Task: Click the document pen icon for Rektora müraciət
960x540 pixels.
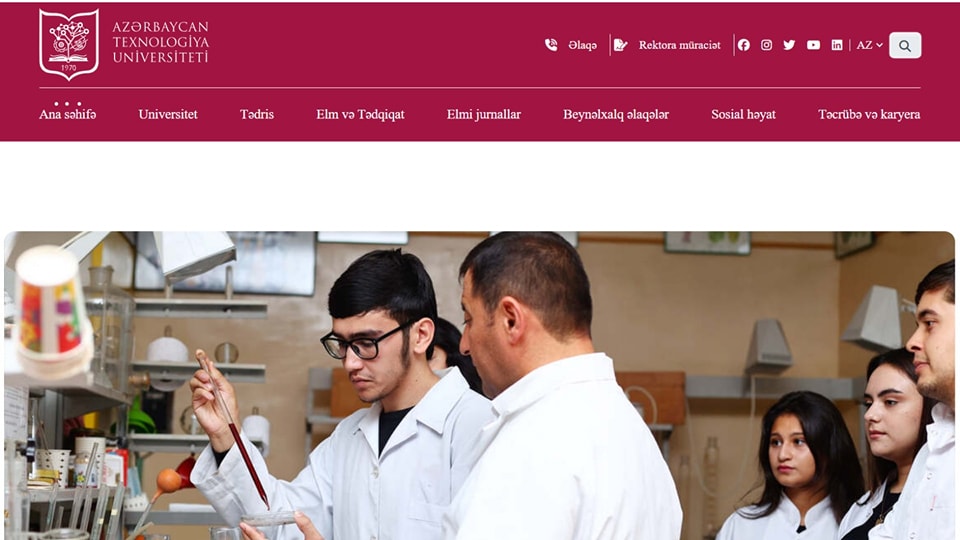Action: point(620,45)
